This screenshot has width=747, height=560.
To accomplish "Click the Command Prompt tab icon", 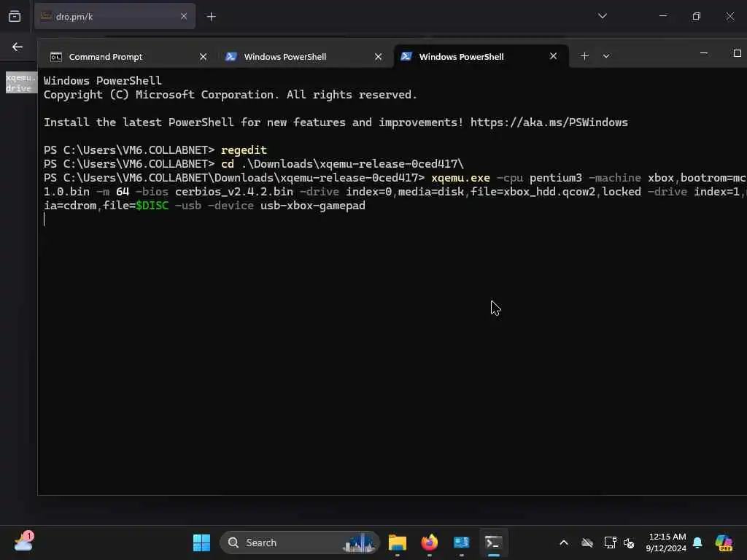I will (55, 57).
